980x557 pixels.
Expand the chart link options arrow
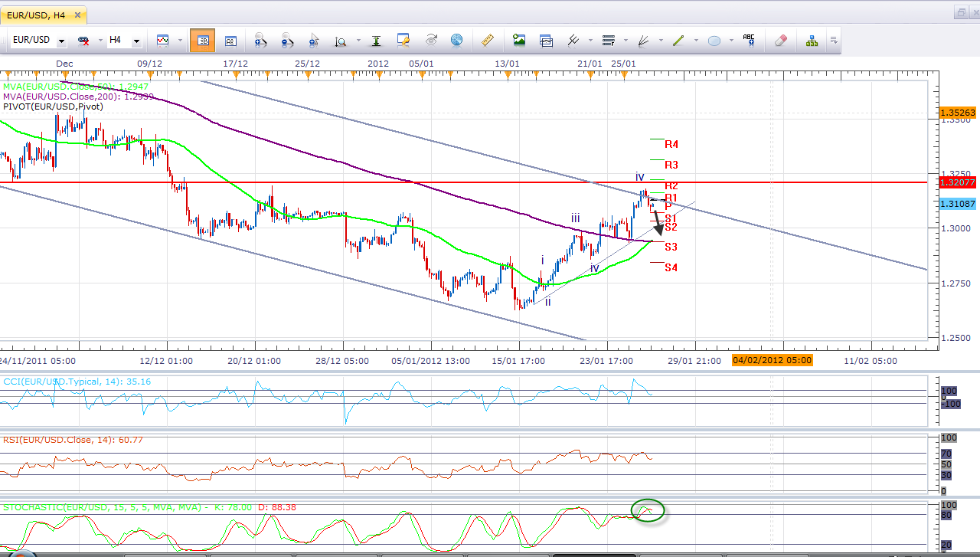[x=100, y=41]
